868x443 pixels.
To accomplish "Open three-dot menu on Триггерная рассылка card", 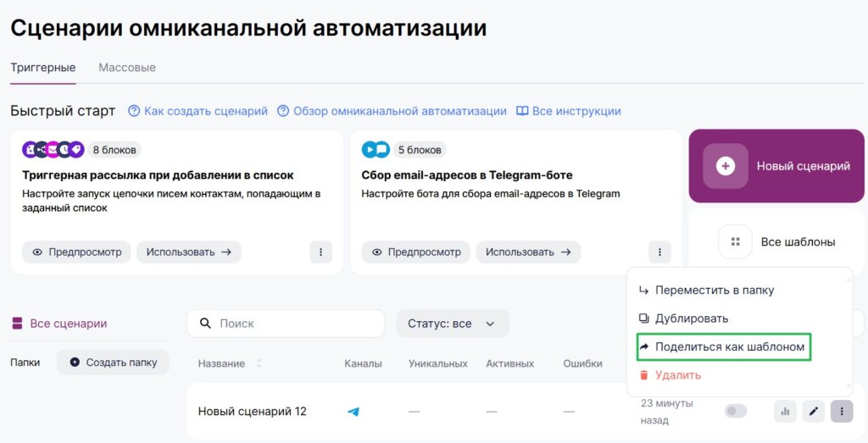I will coord(320,252).
